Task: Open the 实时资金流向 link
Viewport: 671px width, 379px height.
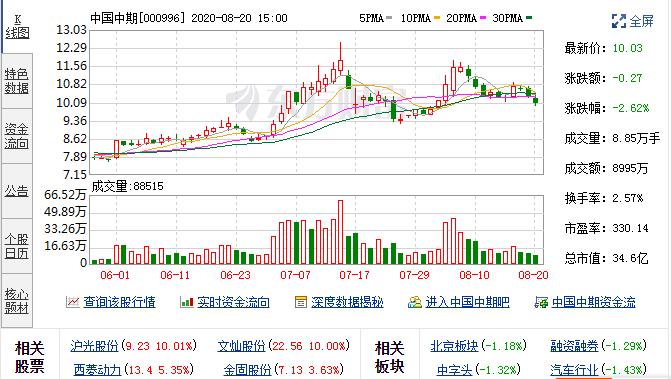Action: [233, 302]
